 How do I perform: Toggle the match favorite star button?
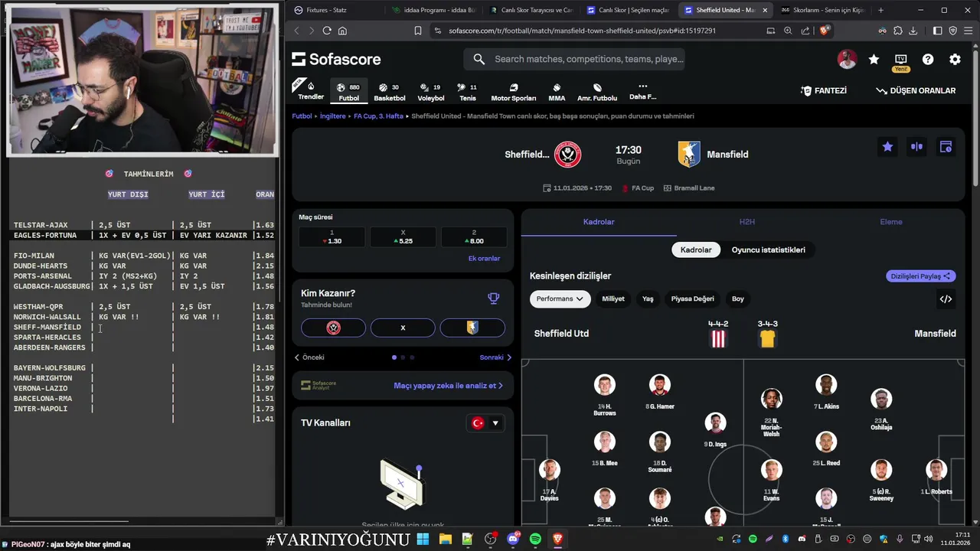click(x=887, y=147)
